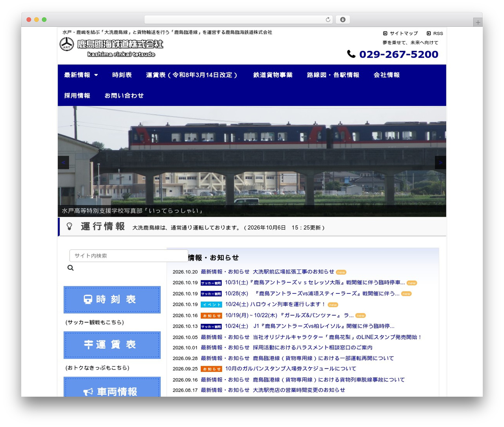This screenshot has height=427, width=504.
Task: Click the date 2026.10.05
Action: [x=185, y=337]
